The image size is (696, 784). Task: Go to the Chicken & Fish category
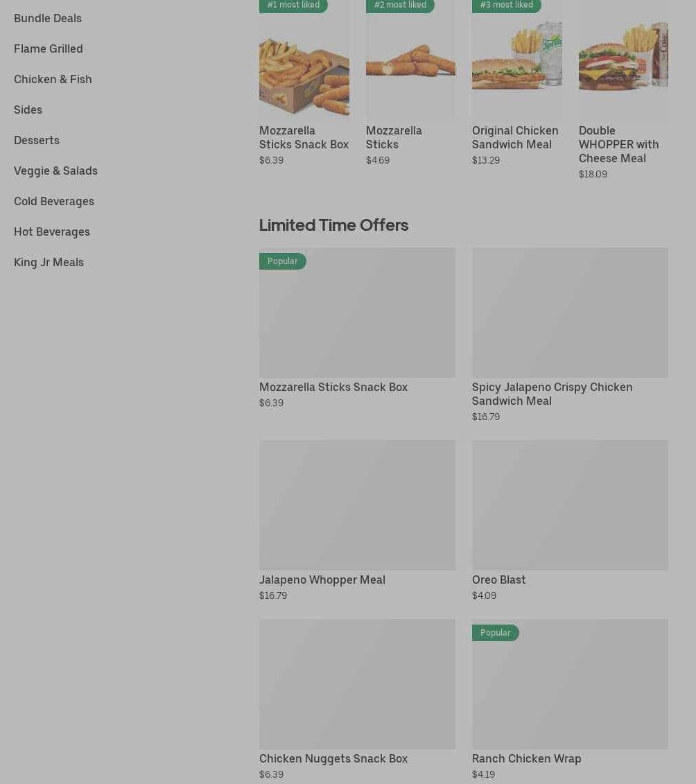53,79
